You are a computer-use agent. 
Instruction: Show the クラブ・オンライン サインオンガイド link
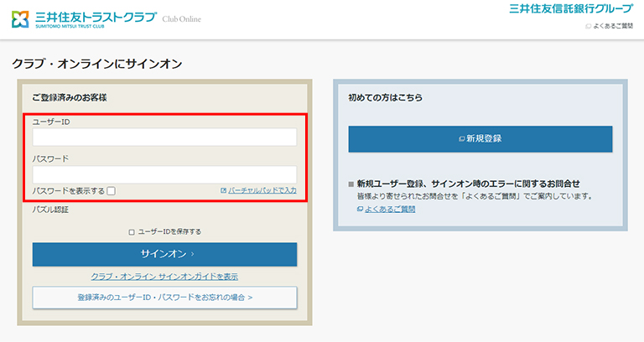pyautogui.click(x=164, y=276)
